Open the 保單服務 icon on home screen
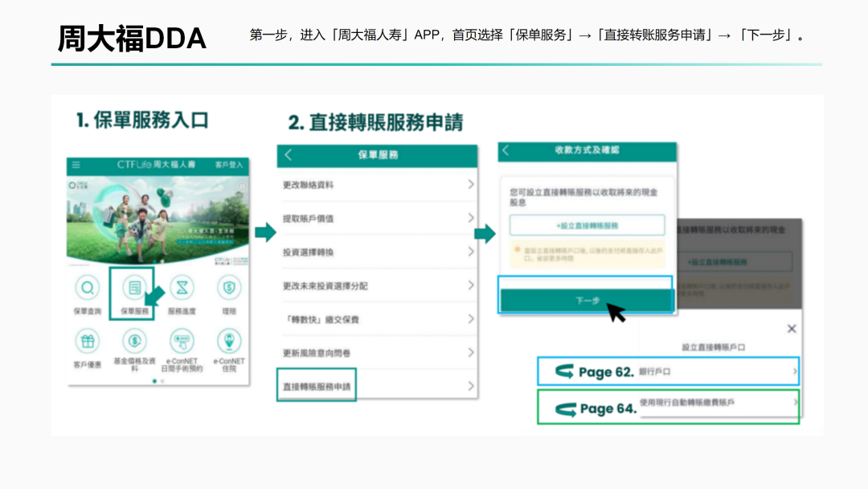Screen dimensions: 868x489 tap(134, 288)
